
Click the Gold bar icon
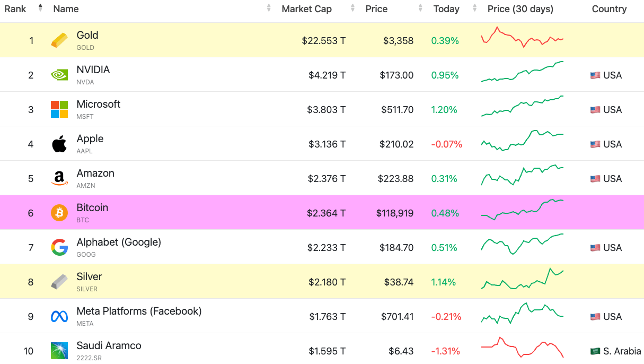point(59,40)
